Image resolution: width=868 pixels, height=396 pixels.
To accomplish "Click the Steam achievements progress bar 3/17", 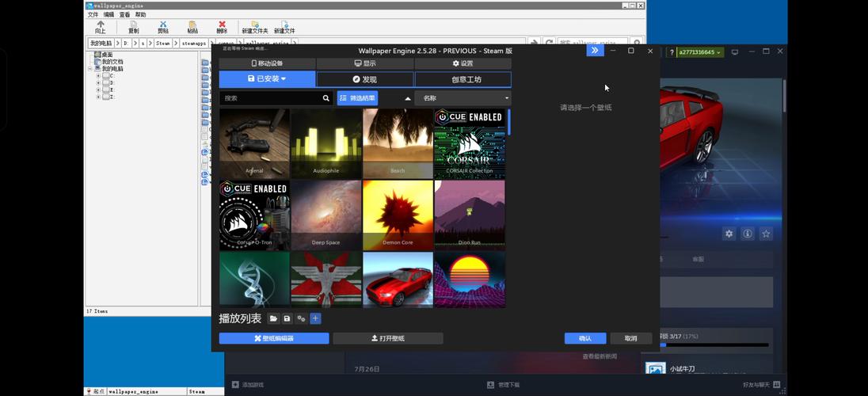I will (714, 345).
